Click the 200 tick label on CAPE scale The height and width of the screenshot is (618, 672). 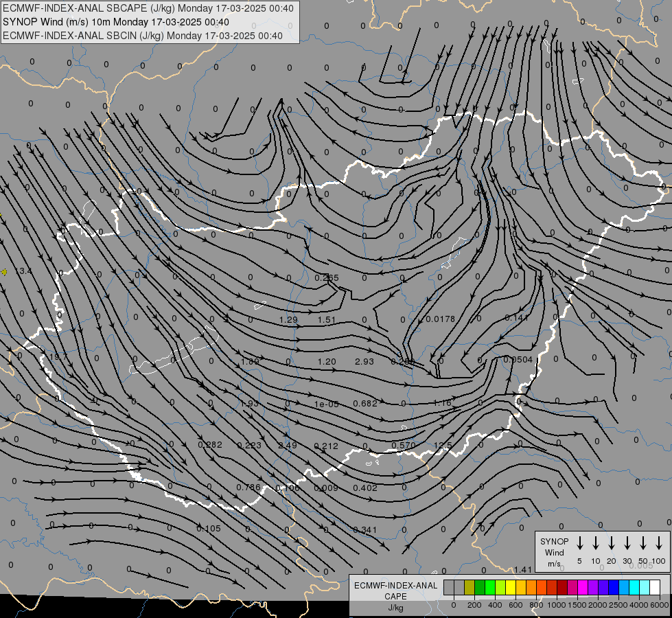coord(474,605)
